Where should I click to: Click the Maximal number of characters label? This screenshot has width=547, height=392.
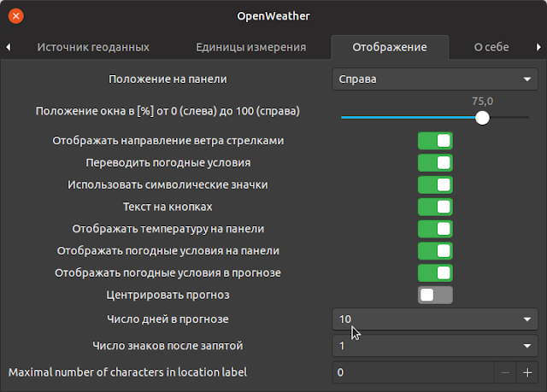click(127, 372)
